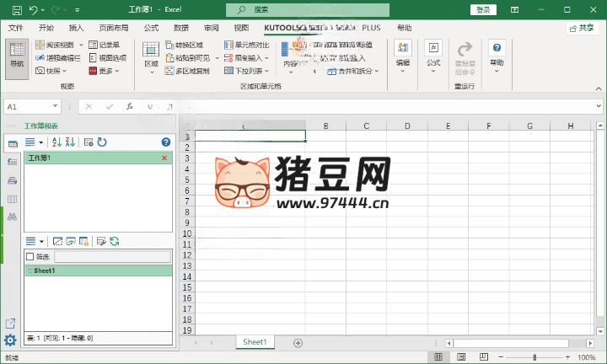The image size is (607, 364).
Task: Open the ribbon display options button
Action: 514,9
